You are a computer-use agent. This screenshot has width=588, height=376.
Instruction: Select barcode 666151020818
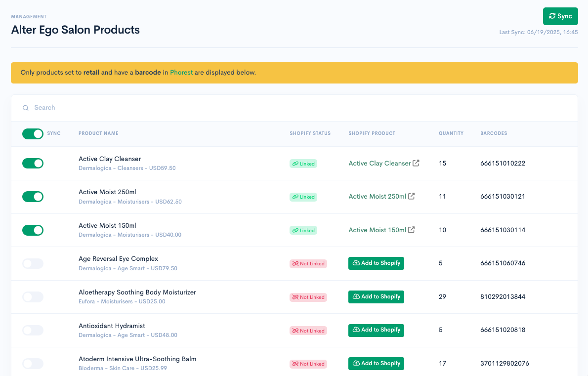click(x=503, y=330)
